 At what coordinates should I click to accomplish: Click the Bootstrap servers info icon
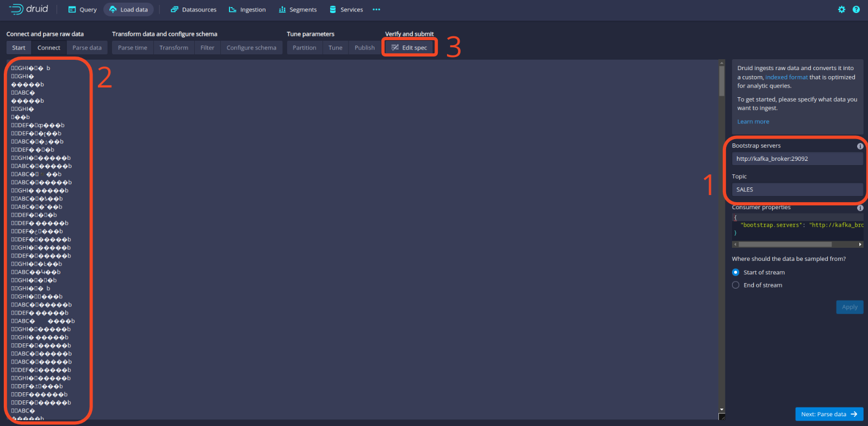[860, 146]
